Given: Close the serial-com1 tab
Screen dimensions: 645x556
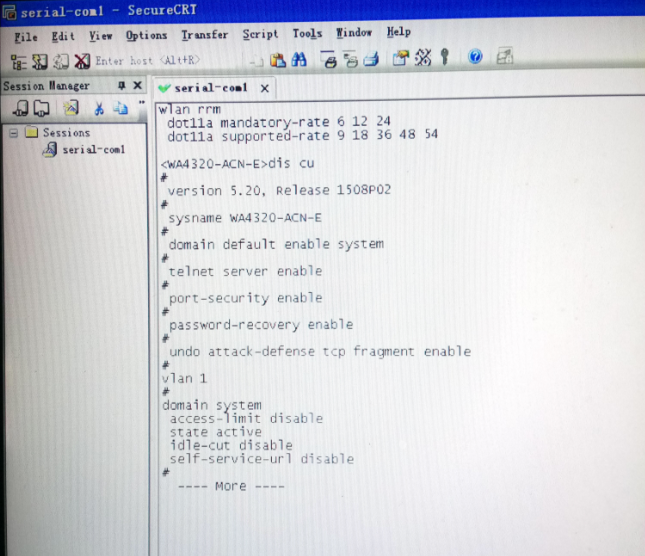Looking at the screenshot, I should coord(265,88).
